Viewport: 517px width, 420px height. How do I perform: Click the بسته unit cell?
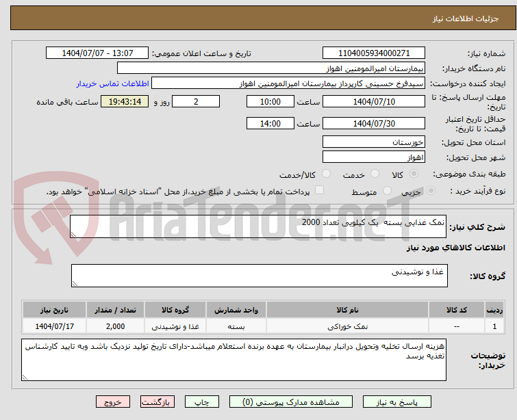point(236,326)
